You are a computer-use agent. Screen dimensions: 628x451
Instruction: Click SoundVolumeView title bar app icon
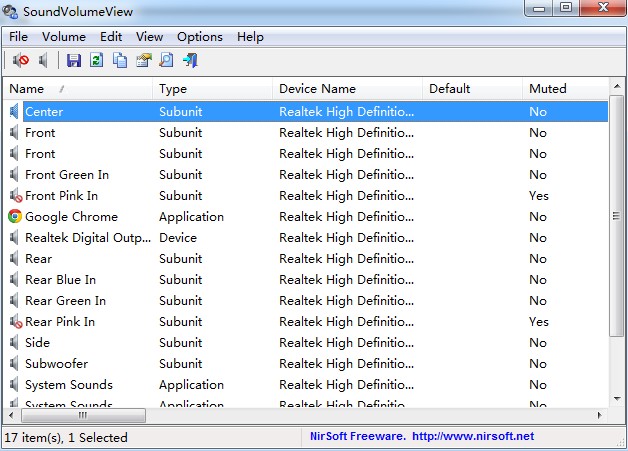tap(10, 11)
